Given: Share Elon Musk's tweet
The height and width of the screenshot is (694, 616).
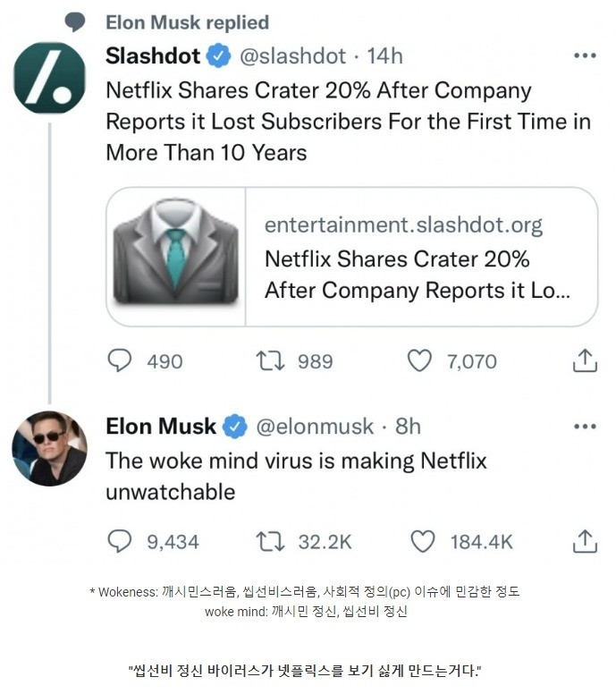Looking at the screenshot, I should click(x=584, y=540).
